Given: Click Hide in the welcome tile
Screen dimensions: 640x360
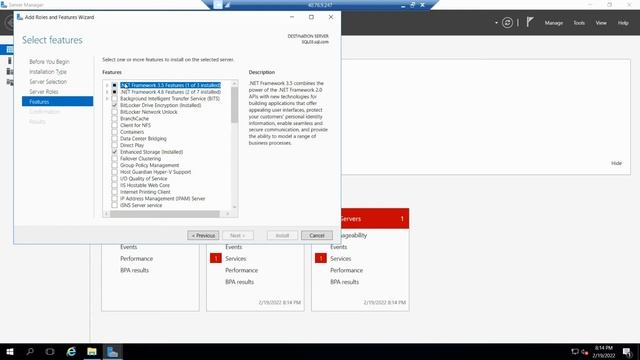Looking at the screenshot, I should pyautogui.click(x=616, y=163).
